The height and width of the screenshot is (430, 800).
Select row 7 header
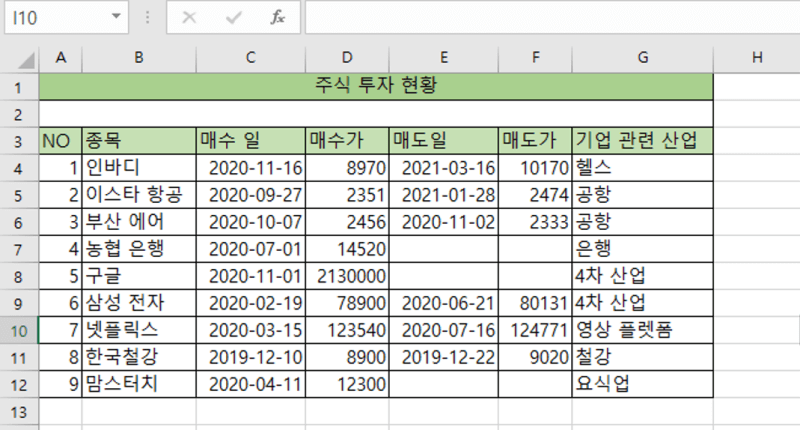click(x=19, y=249)
